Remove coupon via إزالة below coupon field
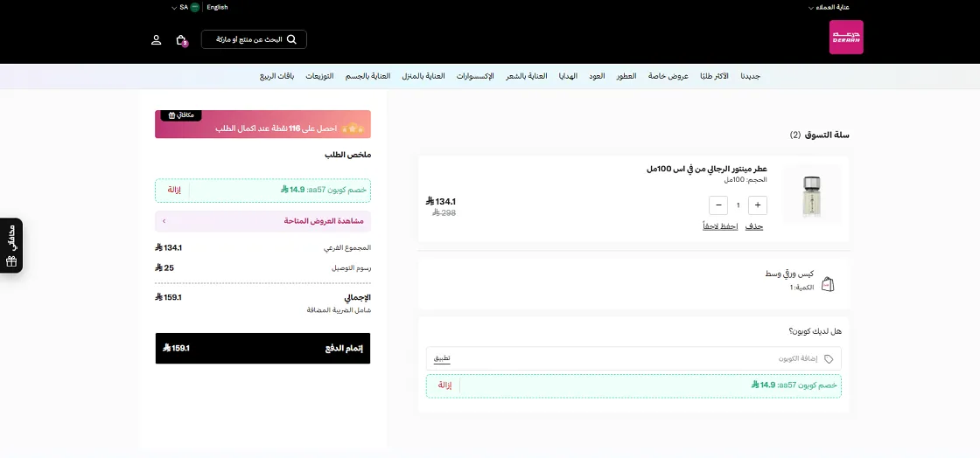The width and height of the screenshot is (980, 458). click(444, 385)
